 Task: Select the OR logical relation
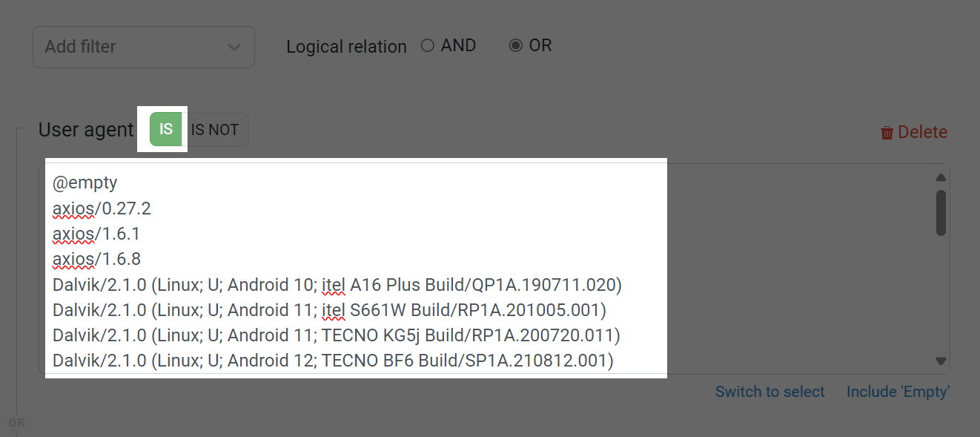[531, 45]
